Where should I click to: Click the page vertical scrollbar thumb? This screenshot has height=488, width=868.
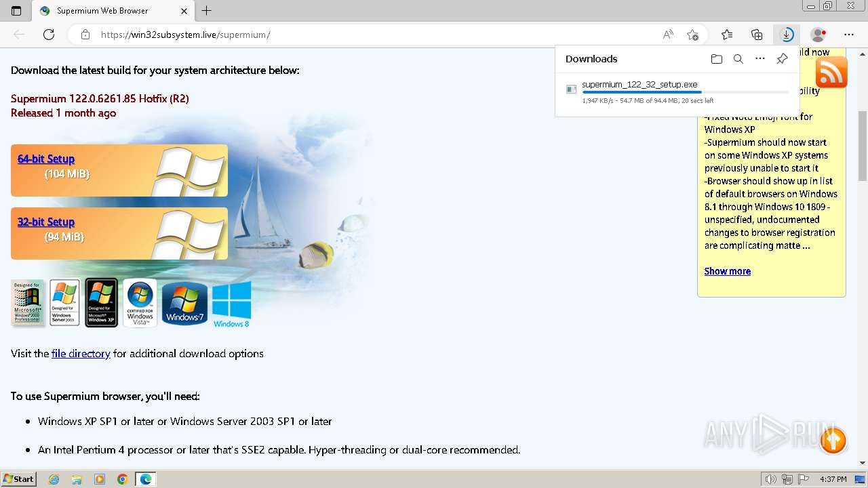coord(863,146)
